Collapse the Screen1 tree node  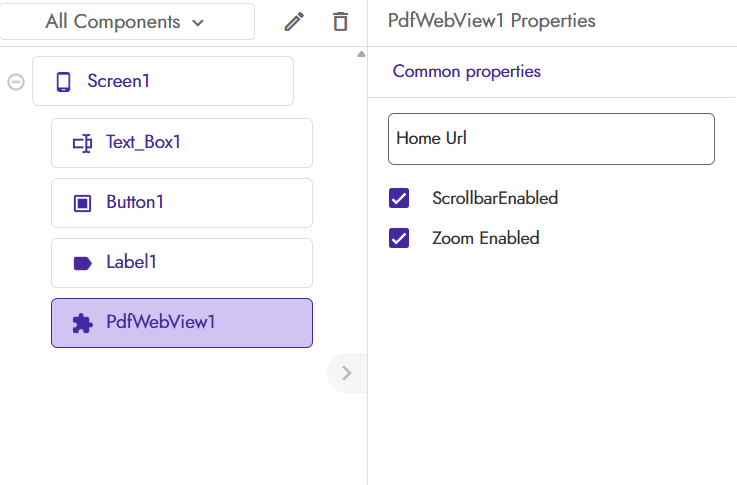[16, 82]
